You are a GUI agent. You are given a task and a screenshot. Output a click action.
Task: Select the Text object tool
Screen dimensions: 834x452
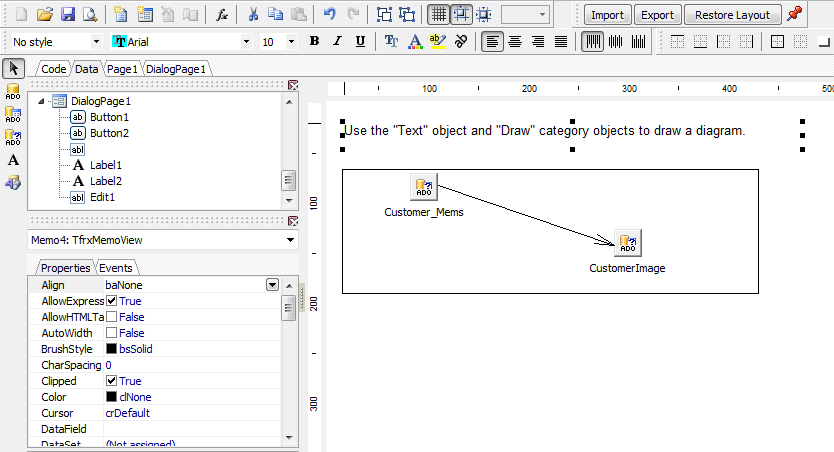(13, 160)
